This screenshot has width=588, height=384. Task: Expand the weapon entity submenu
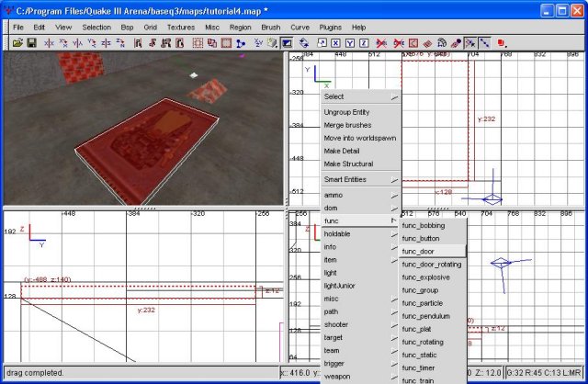point(360,377)
